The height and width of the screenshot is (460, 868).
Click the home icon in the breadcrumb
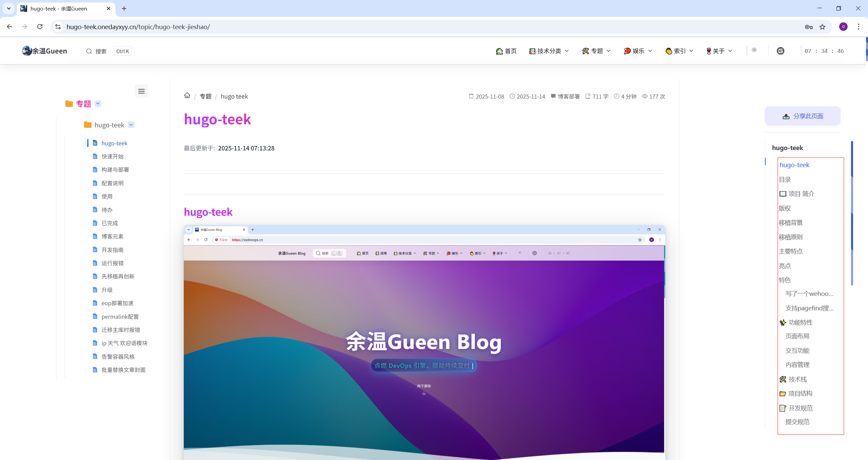[187, 96]
